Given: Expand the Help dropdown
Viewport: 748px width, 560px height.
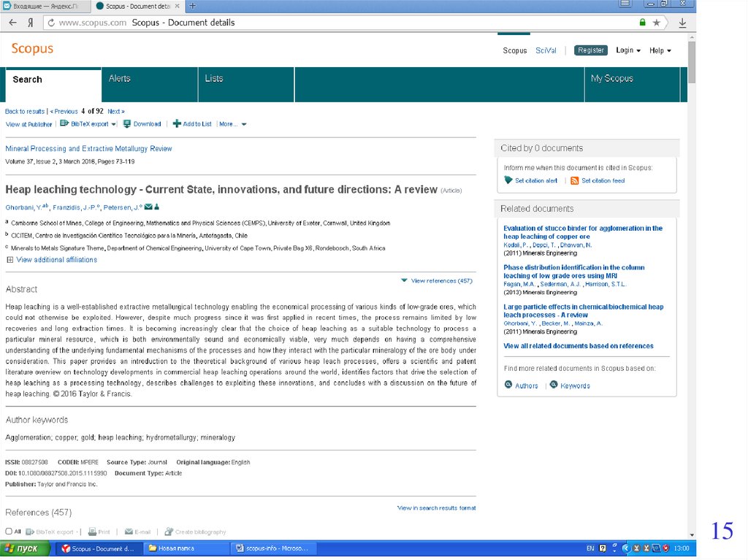Looking at the screenshot, I should 660,50.
